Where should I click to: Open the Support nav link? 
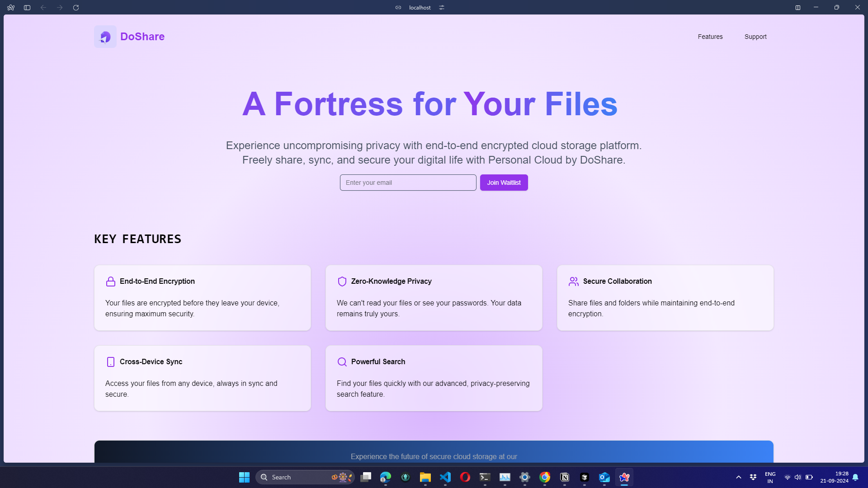click(x=755, y=37)
